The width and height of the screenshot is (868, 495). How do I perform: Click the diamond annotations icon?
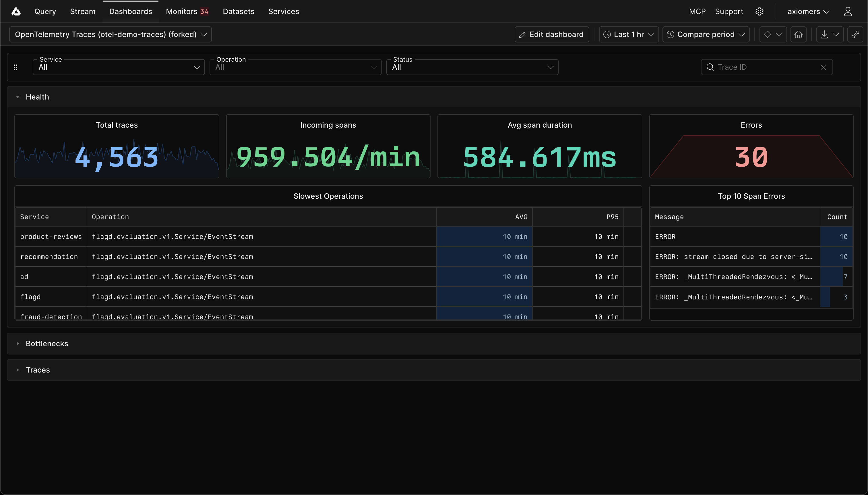[x=767, y=34]
